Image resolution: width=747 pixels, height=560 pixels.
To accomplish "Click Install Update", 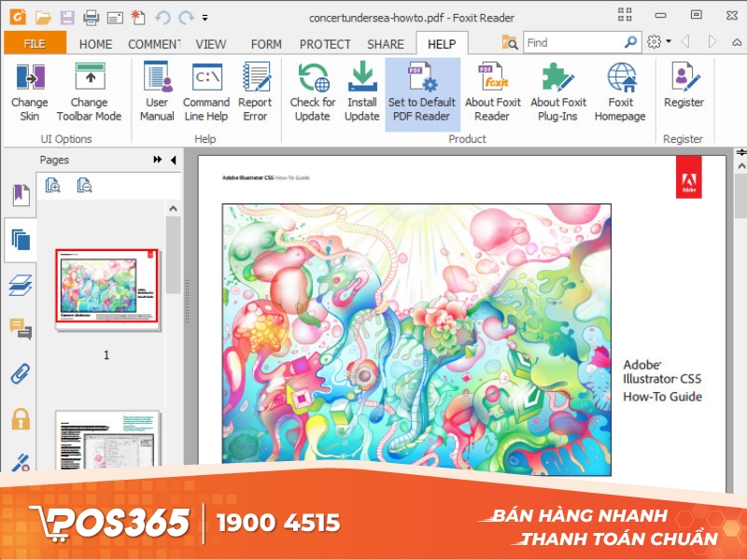I will click(362, 92).
